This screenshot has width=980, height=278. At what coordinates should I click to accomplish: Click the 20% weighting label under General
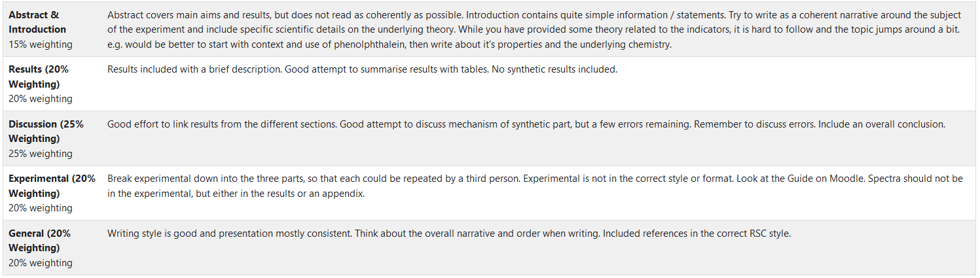click(41, 263)
